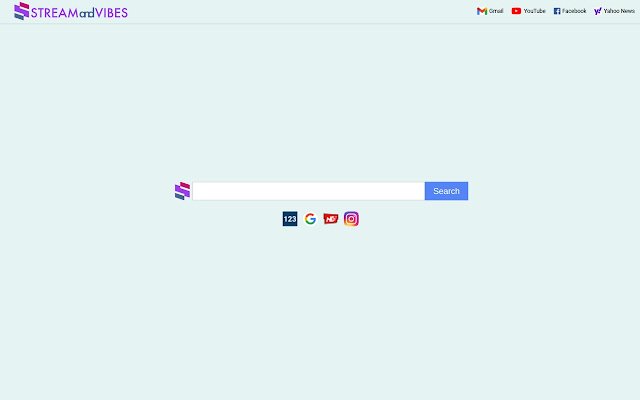Screen dimensions: 640x400
Task: Click the Facebook text link
Action: [x=574, y=11]
